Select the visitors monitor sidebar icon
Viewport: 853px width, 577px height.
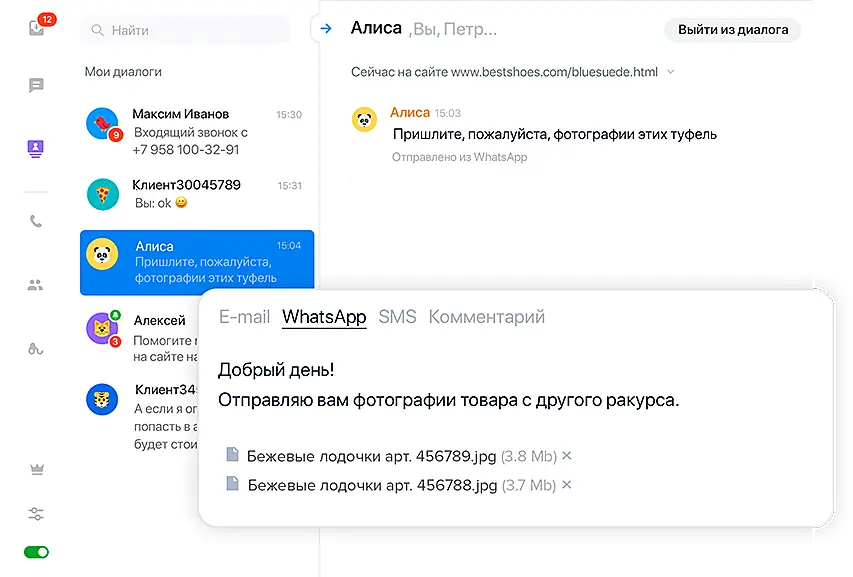tap(37, 149)
